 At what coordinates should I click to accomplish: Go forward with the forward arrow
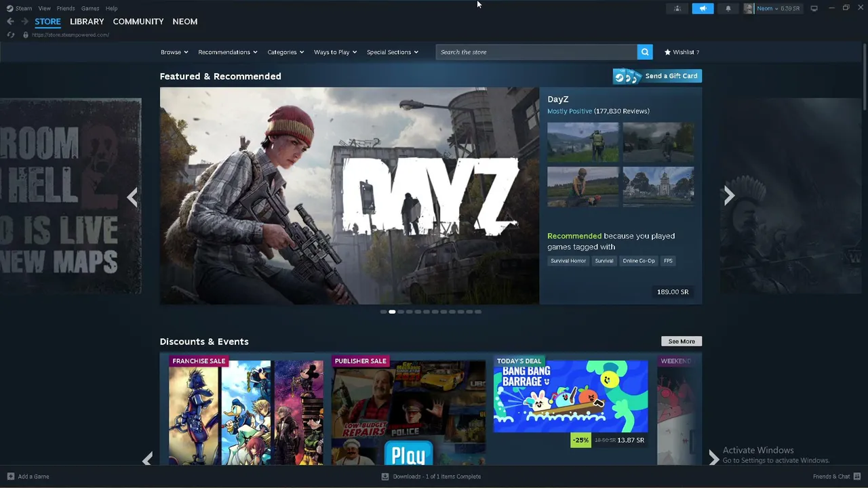[24, 22]
